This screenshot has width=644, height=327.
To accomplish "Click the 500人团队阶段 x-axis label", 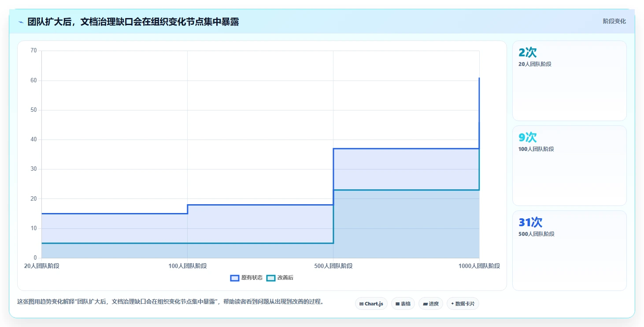I will (333, 266).
